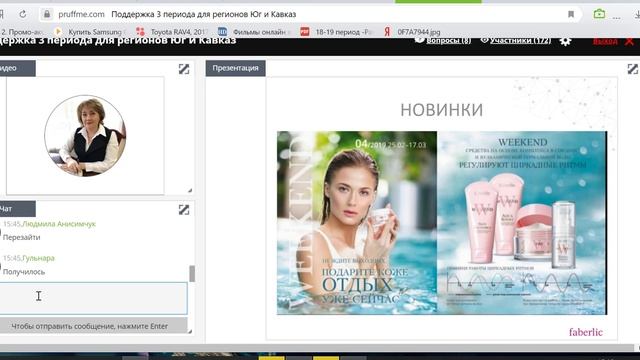Click the padlock site security icon

(47, 14)
